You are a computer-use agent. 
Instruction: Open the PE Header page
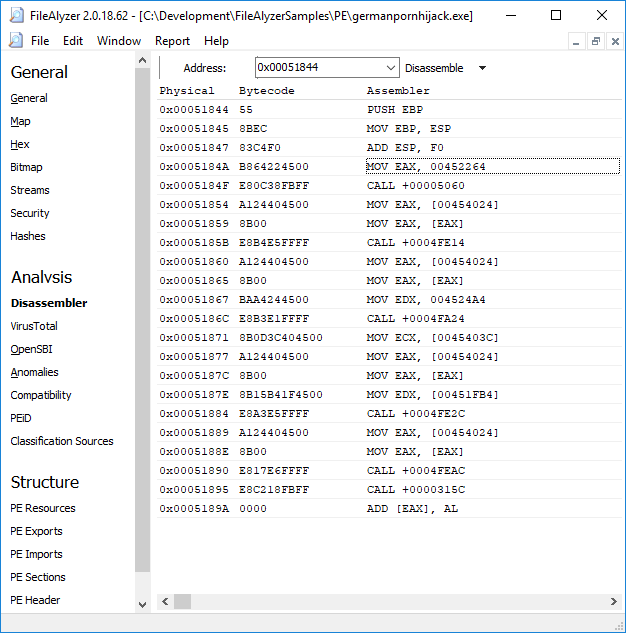coord(35,600)
